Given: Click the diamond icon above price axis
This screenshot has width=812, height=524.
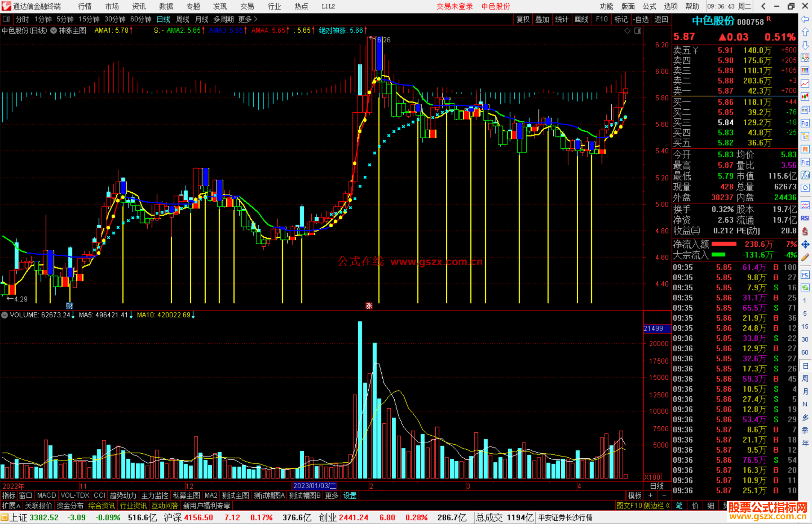Looking at the screenshot, I should [x=627, y=31].
